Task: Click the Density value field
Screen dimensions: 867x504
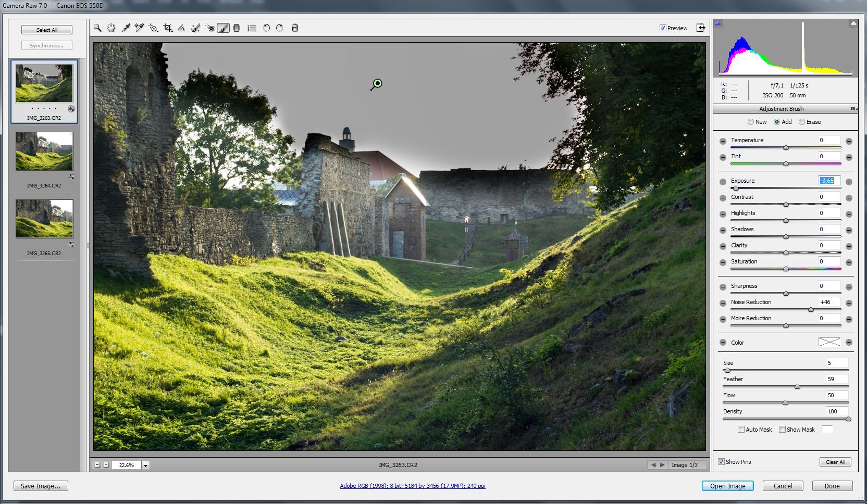Action: [837, 411]
